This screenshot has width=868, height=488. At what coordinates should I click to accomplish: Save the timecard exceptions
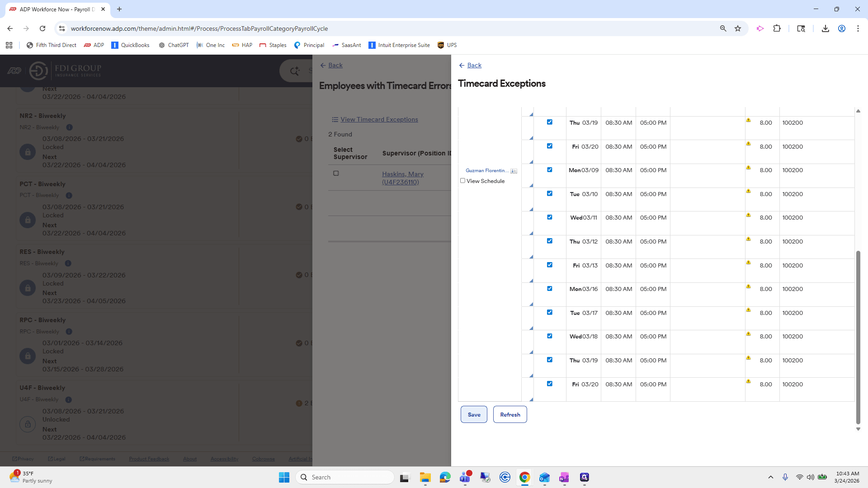click(x=474, y=414)
